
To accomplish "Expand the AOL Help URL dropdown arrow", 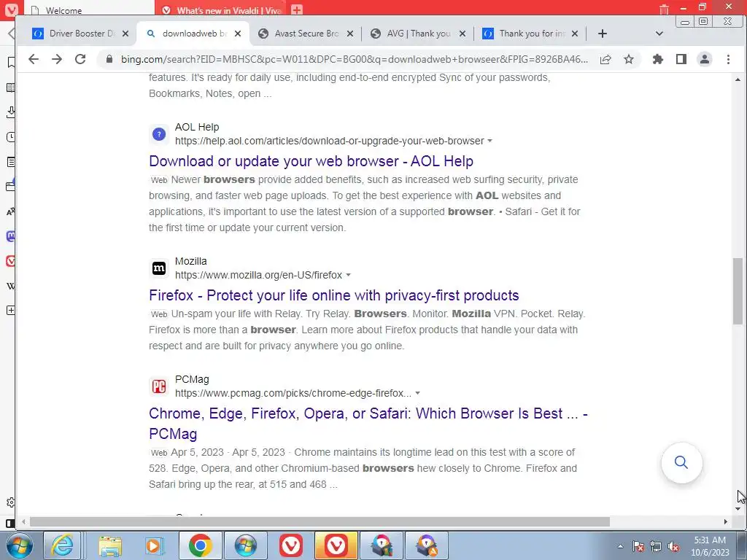I will [x=489, y=141].
